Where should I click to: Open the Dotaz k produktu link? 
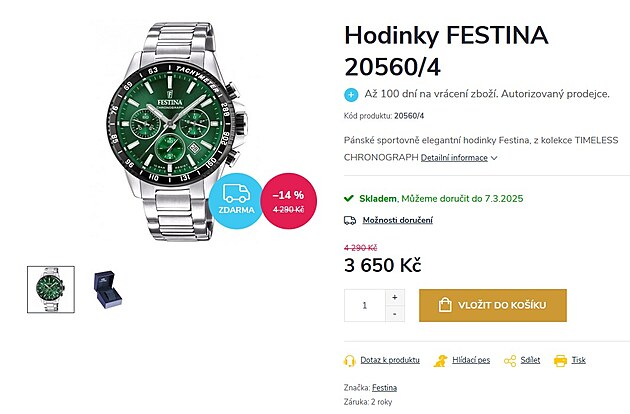coord(390,360)
